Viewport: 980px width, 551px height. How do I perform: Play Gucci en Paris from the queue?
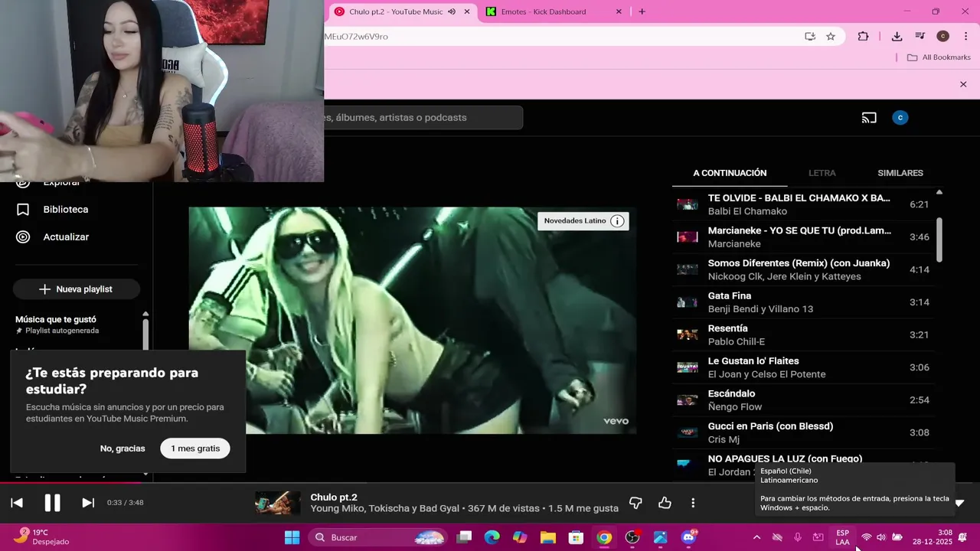click(x=803, y=432)
